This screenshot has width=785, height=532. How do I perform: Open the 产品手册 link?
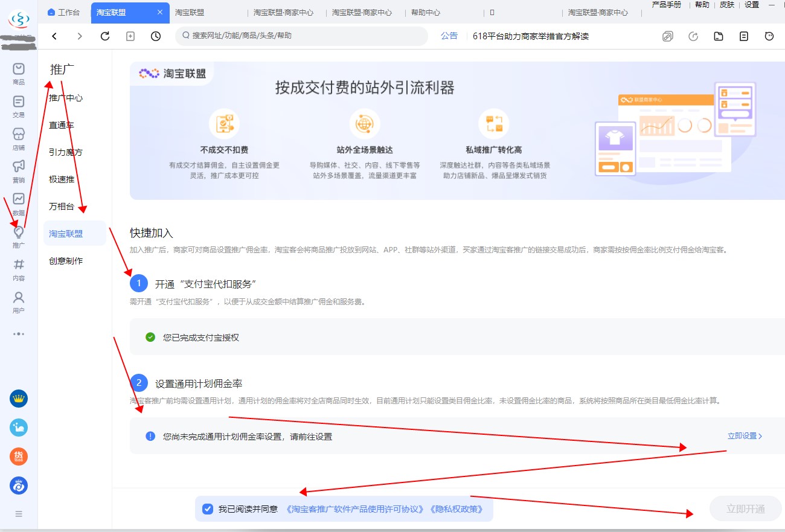[667, 4]
